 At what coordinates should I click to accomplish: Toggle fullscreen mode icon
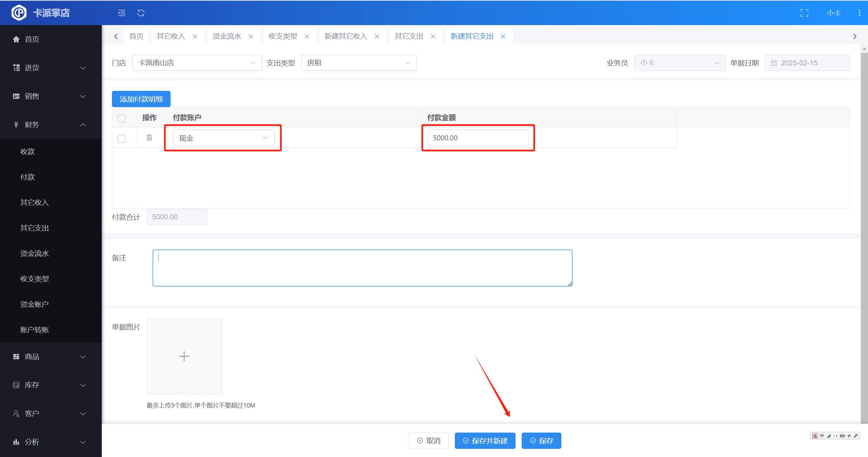coord(804,13)
